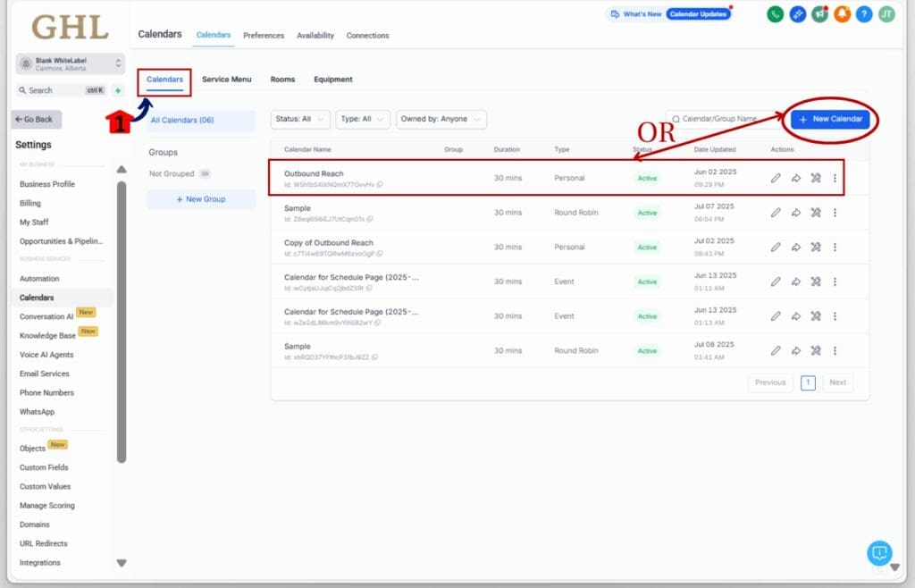Focus the Calendar/Group Name search box
915x588 pixels.
click(x=725, y=119)
